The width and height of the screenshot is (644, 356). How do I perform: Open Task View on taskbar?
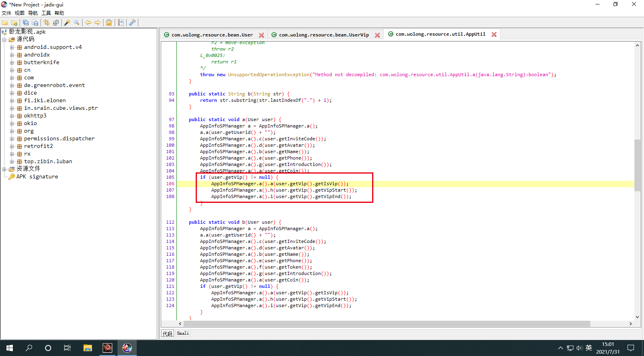point(67,348)
